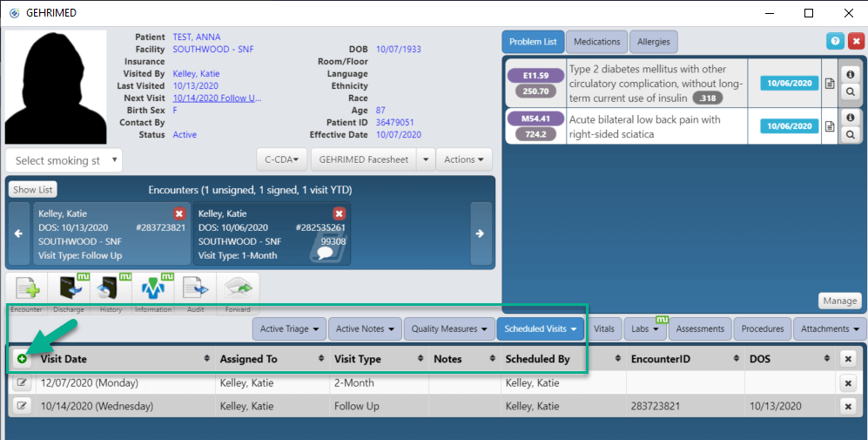The height and width of the screenshot is (440, 868).
Task: Delete the 12/07/2020 scheduled visit
Action: 847,382
